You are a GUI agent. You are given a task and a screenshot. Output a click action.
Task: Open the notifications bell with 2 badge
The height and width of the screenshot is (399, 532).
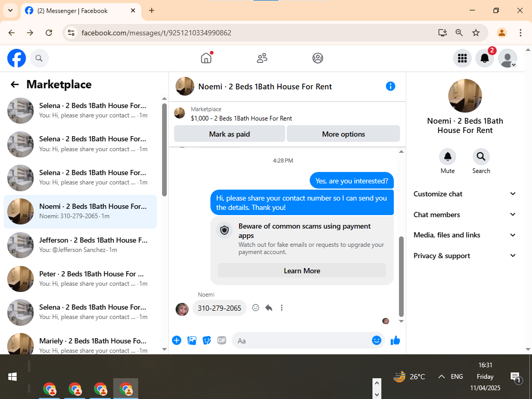point(485,58)
